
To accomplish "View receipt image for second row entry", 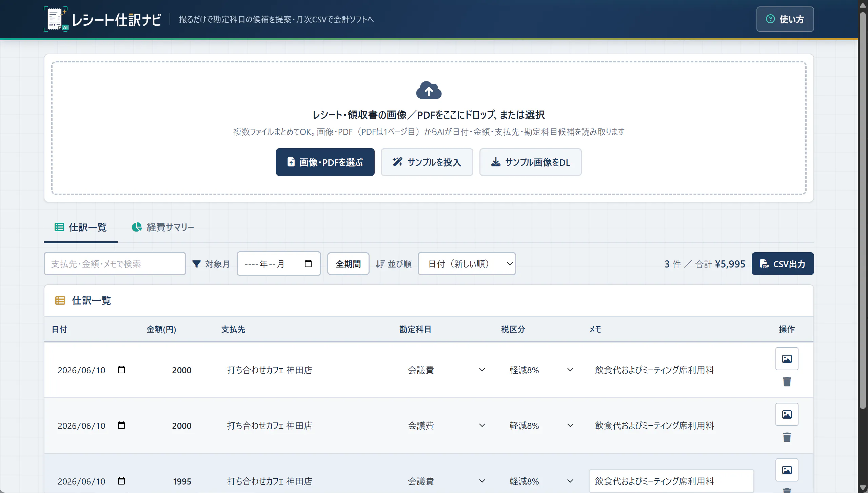I will [x=787, y=414].
